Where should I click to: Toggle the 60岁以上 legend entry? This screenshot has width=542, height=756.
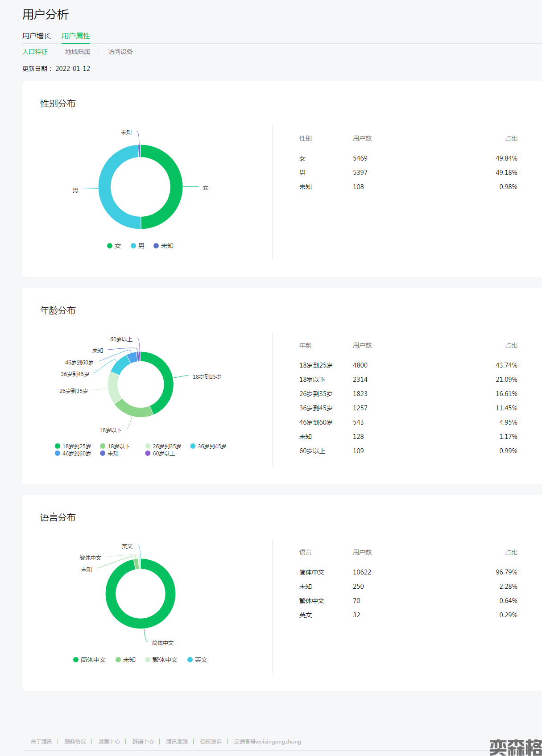(160, 453)
